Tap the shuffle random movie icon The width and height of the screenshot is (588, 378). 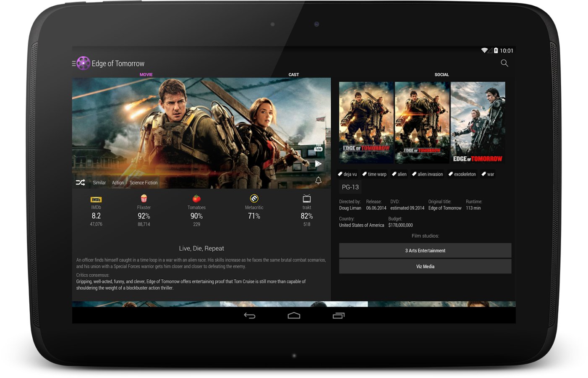[x=80, y=182]
